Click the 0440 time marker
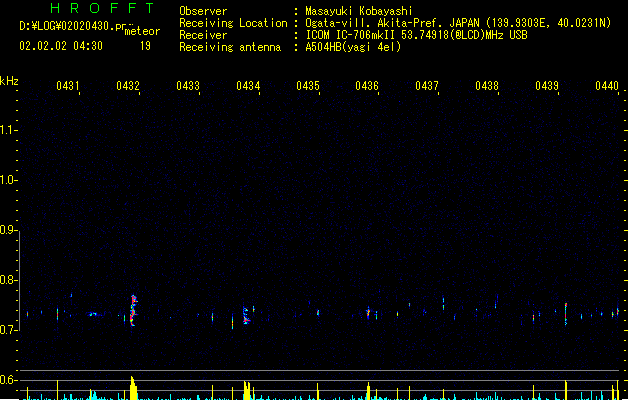This screenshot has width=629, height=400. click(x=607, y=86)
